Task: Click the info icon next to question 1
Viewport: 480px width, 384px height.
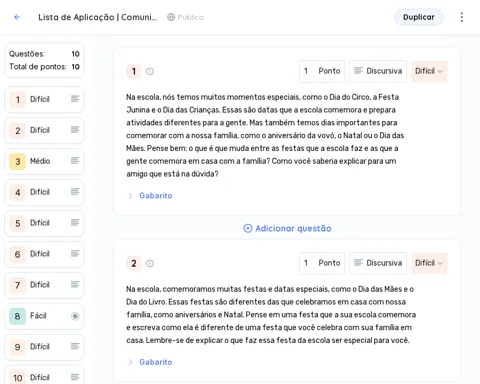Action: [x=150, y=71]
